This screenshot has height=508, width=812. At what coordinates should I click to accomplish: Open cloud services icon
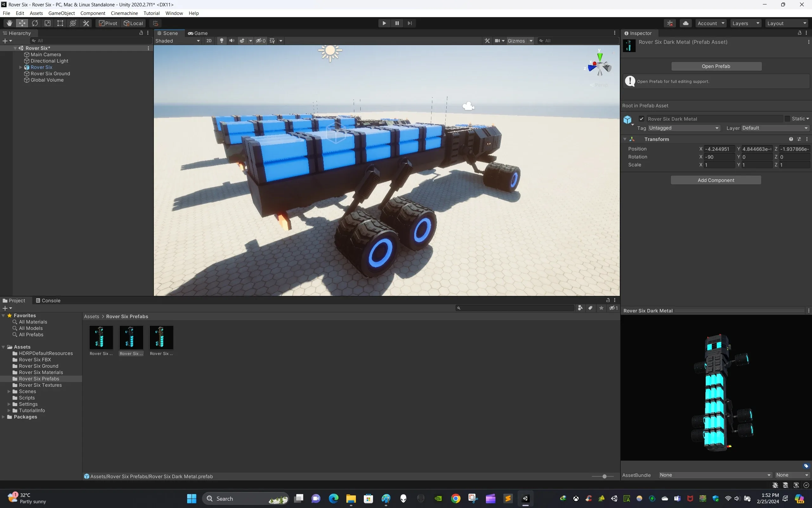685,23
